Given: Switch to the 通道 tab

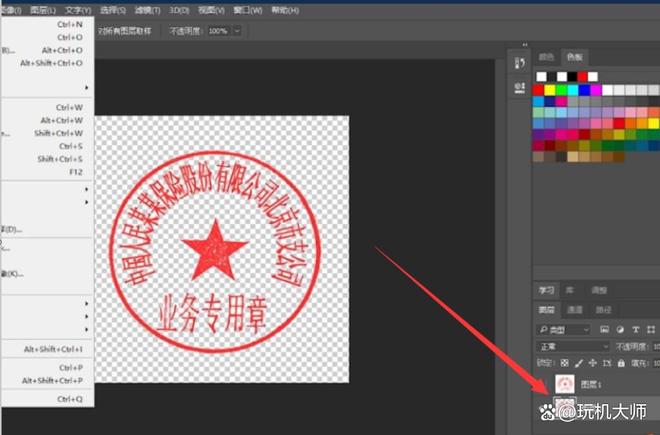Looking at the screenshot, I should click(575, 310).
